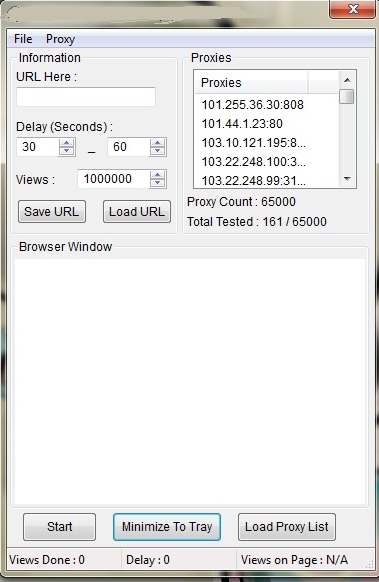Click the Load URL button
The height and width of the screenshot is (582, 379).
137,212
